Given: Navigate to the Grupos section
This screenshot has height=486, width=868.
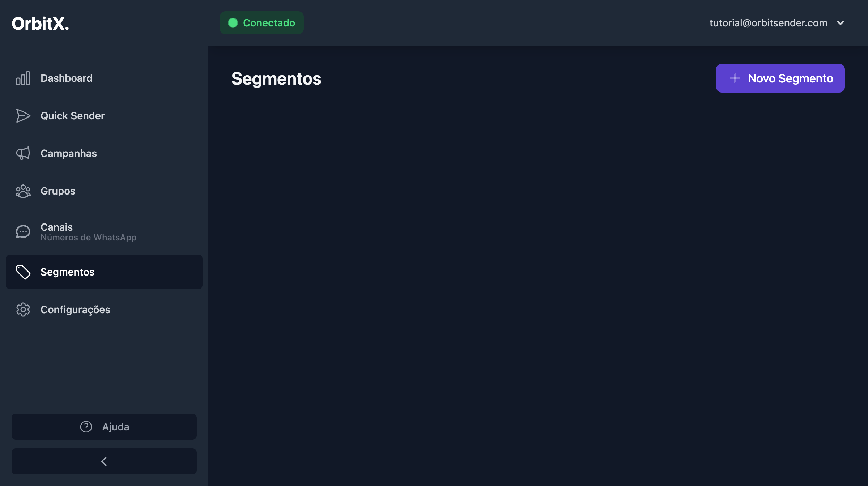Looking at the screenshot, I should [x=58, y=191].
